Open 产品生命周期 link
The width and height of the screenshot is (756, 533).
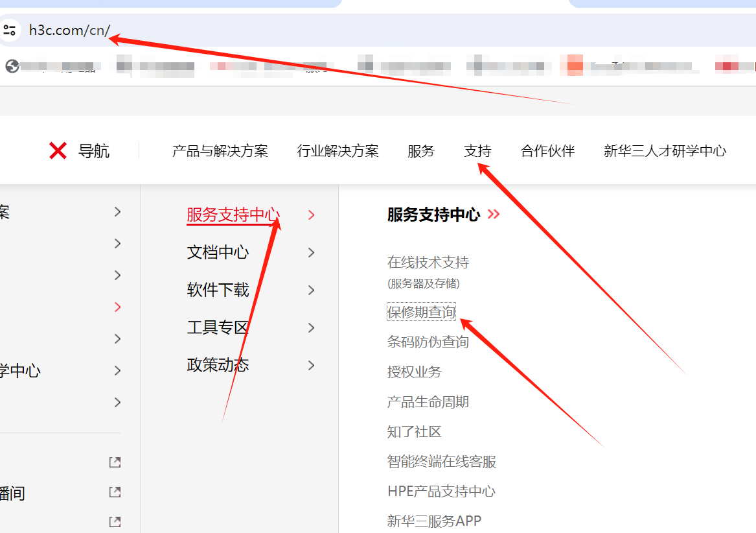tap(428, 402)
